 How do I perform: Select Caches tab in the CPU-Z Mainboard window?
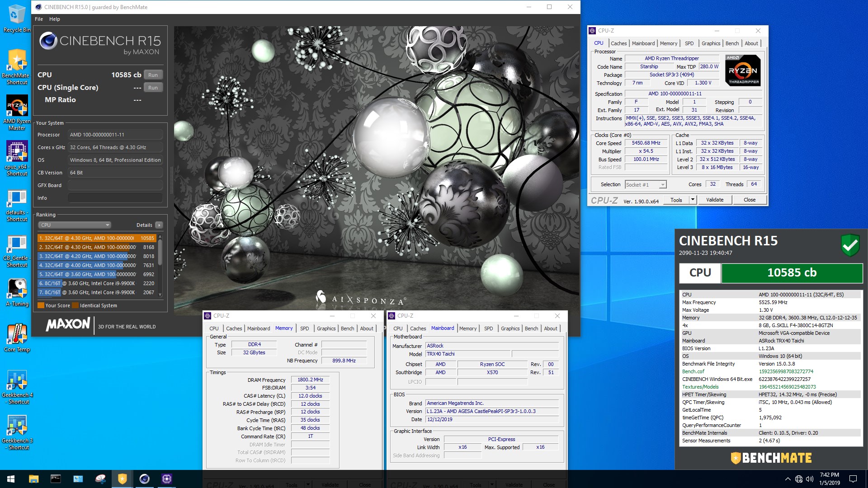(418, 328)
